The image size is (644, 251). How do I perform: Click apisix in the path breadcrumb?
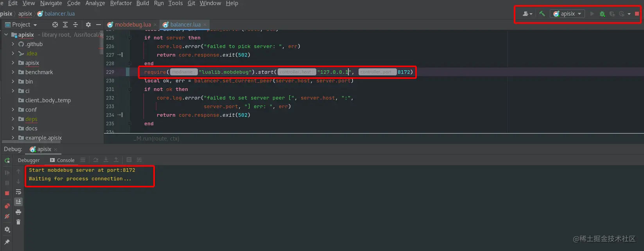tap(25, 14)
